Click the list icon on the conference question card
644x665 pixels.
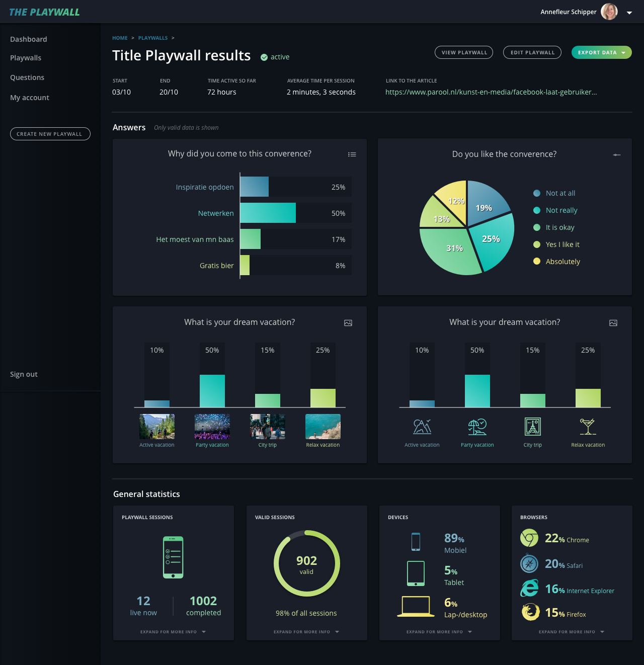[x=352, y=154]
